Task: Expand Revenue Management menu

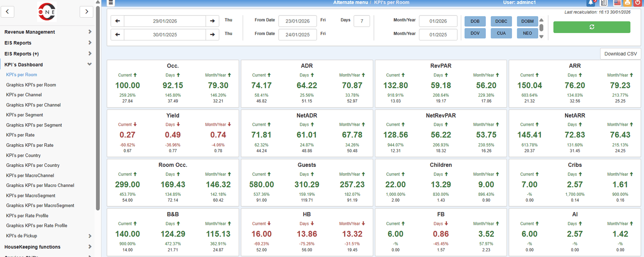Action: coord(47,32)
